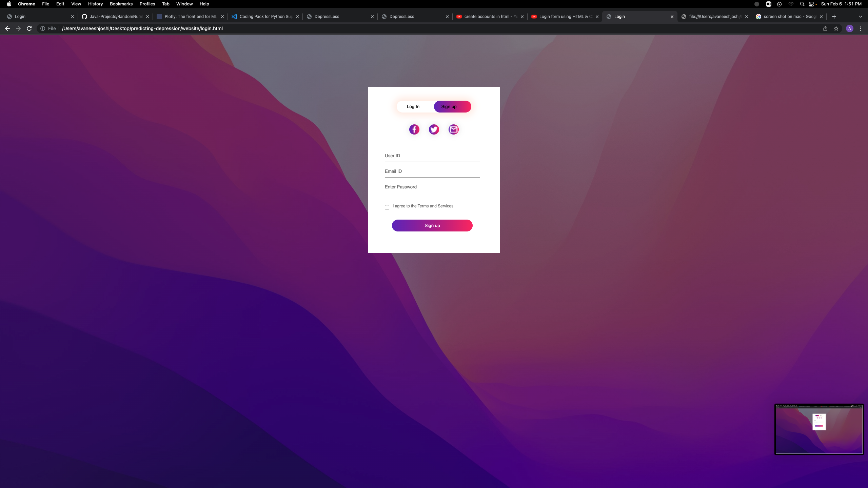Open a new tab with the plus icon
The width and height of the screenshot is (868, 488).
(x=834, y=16)
